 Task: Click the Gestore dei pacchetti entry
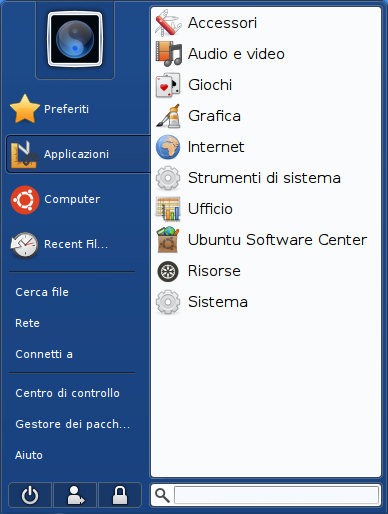(73, 424)
